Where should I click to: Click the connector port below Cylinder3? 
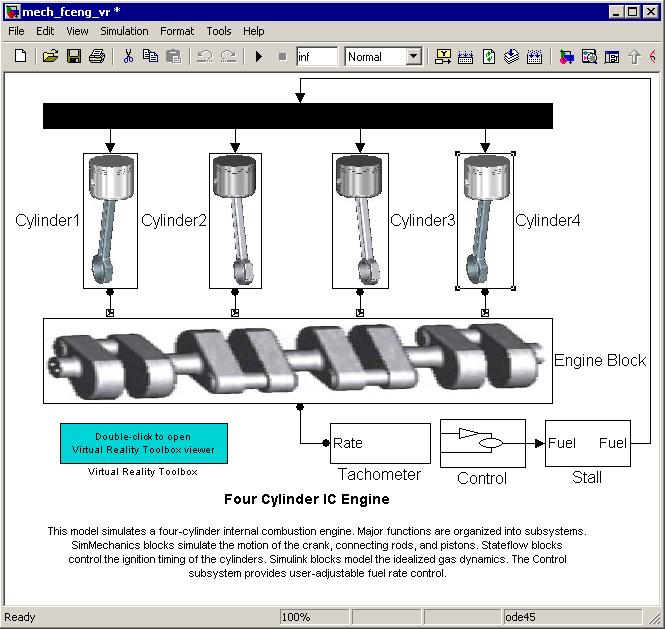(x=360, y=313)
